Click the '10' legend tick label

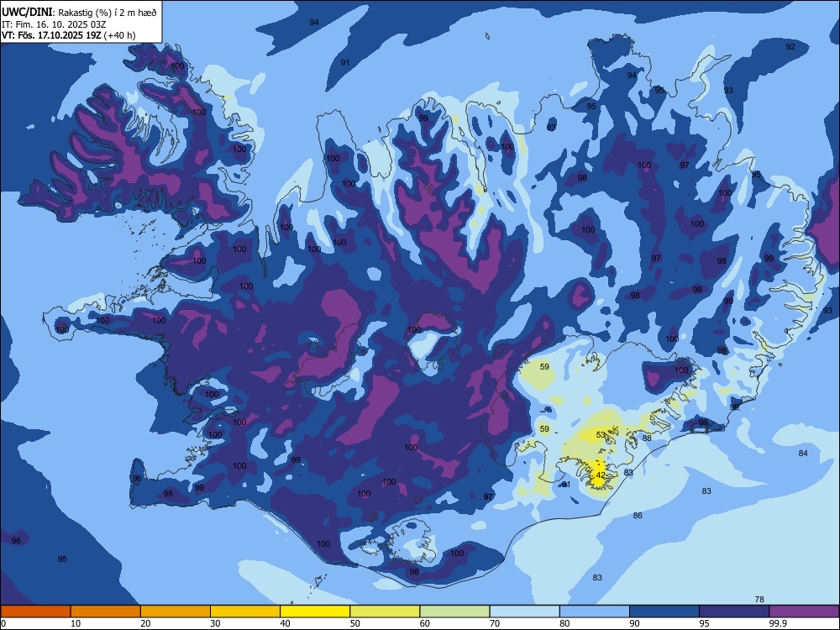(x=76, y=623)
